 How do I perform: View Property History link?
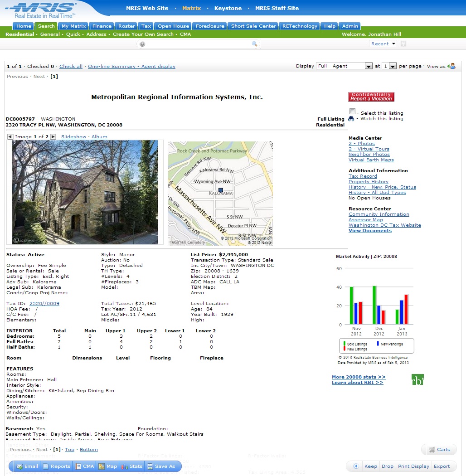369,182
